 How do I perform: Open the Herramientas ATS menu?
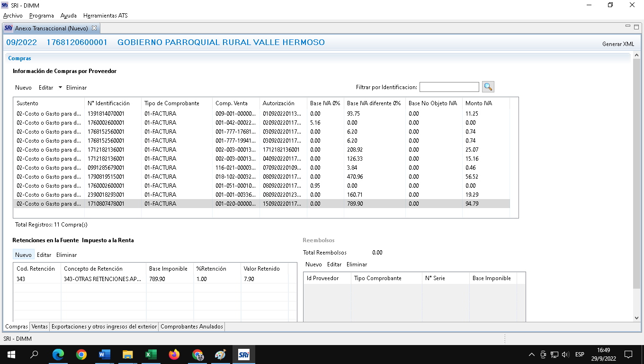click(105, 16)
